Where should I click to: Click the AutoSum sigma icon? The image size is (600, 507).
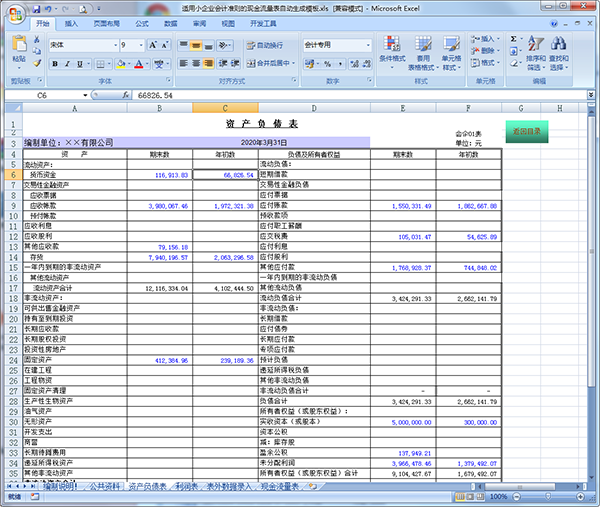(x=514, y=39)
